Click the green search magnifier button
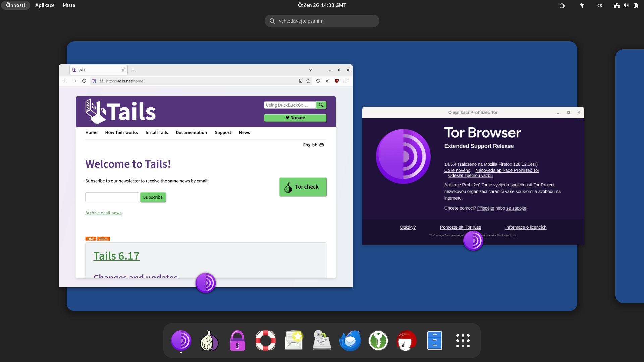The height and width of the screenshot is (362, 644). (321, 105)
